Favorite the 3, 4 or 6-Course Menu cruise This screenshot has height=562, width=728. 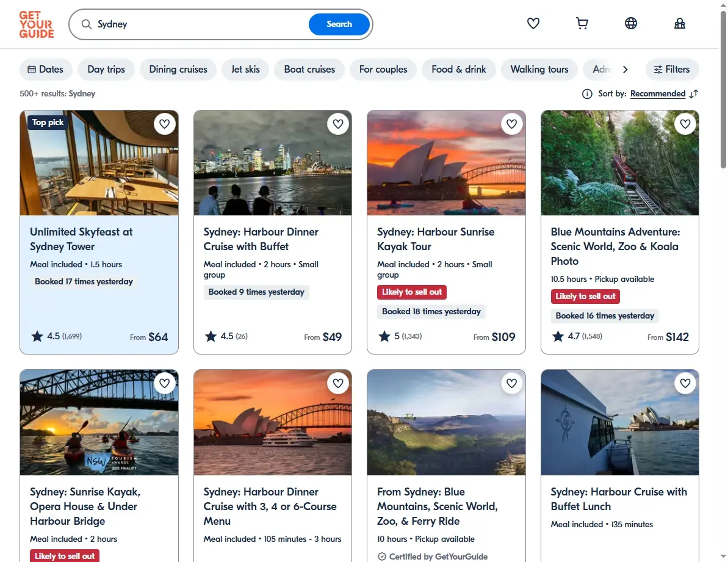(338, 383)
